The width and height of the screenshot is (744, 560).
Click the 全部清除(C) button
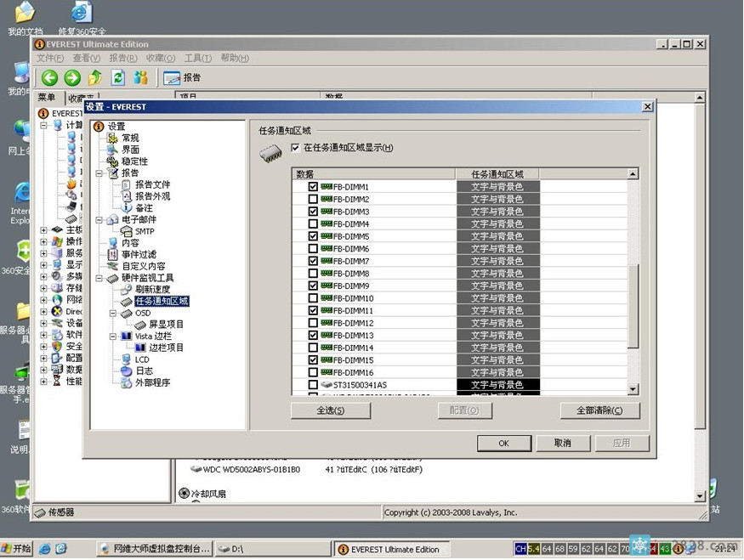coord(599,410)
